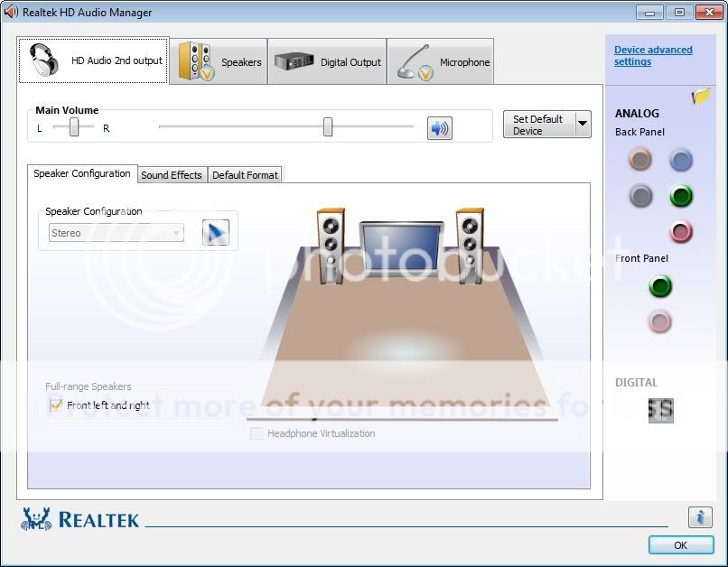The width and height of the screenshot is (728, 567).
Task: Click Set Default Device button
Action: (539, 125)
